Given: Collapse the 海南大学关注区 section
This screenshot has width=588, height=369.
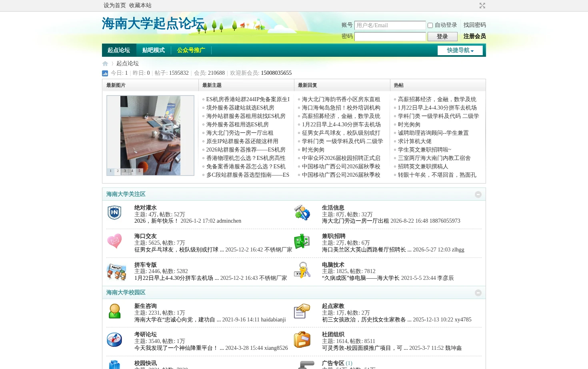Looking at the screenshot, I should tap(478, 194).
